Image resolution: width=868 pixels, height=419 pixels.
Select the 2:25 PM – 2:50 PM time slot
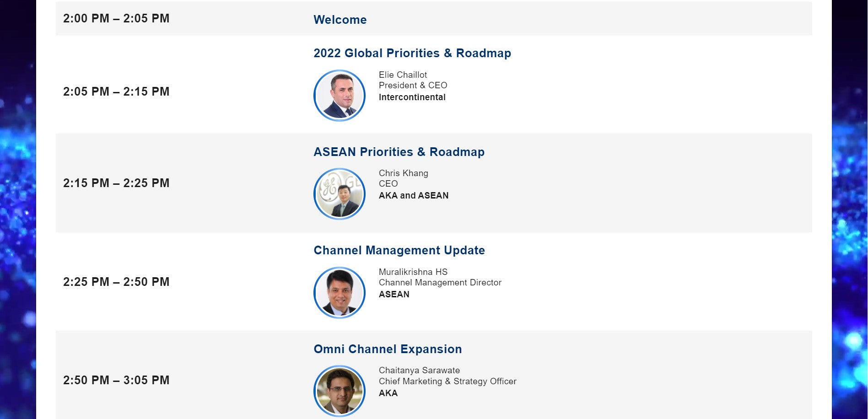(x=116, y=282)
